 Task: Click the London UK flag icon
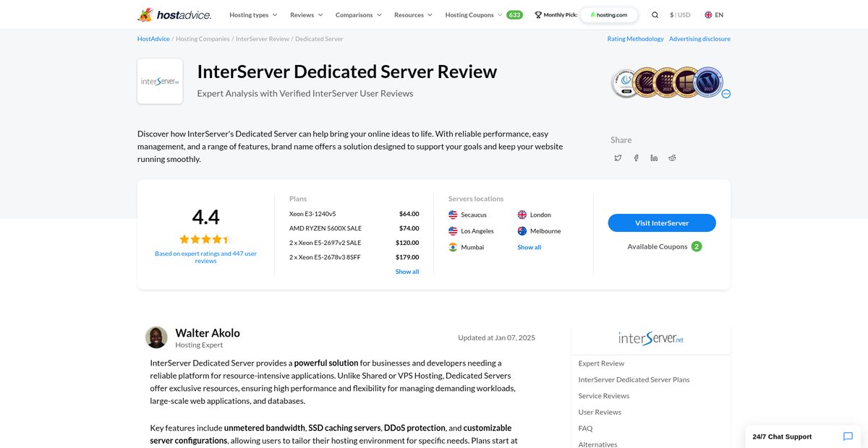click(522, 215)
